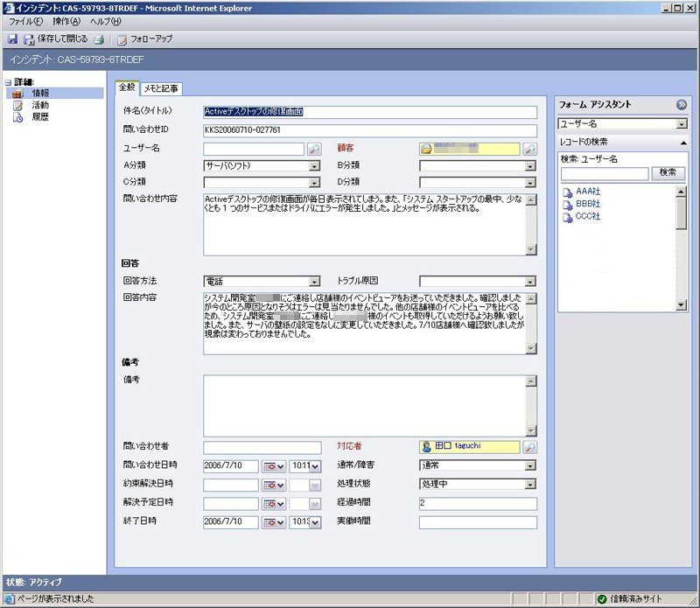Click the save floppy disk icon
Image resolution: width=700 pixels, height=608 pixels.
12,39
